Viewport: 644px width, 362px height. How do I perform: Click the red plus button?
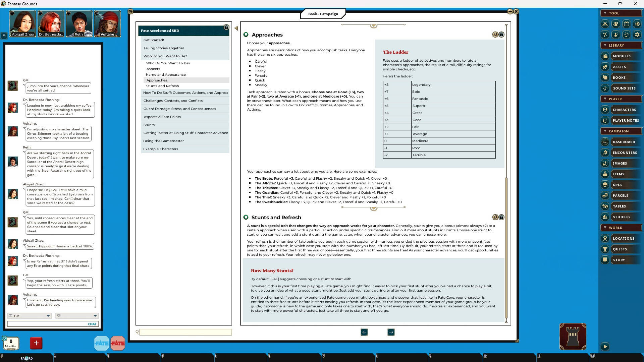coord(36,343)
